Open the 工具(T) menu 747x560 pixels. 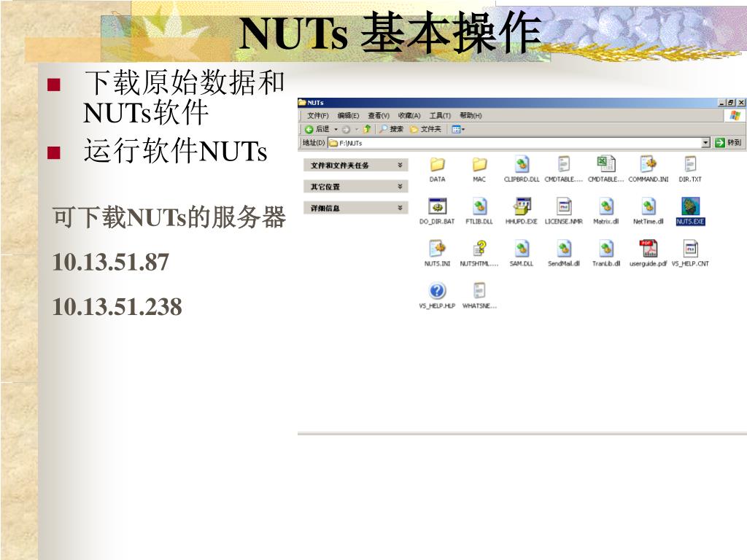[440, 116]
